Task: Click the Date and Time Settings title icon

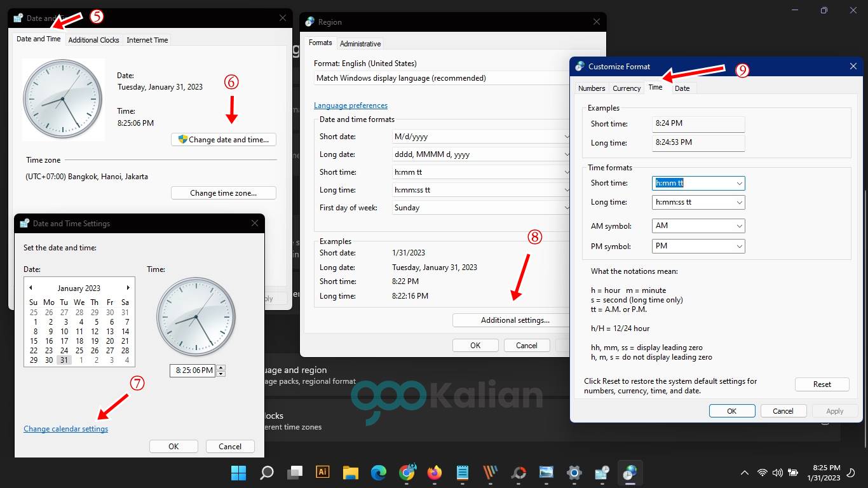Action: pos(24,223)
